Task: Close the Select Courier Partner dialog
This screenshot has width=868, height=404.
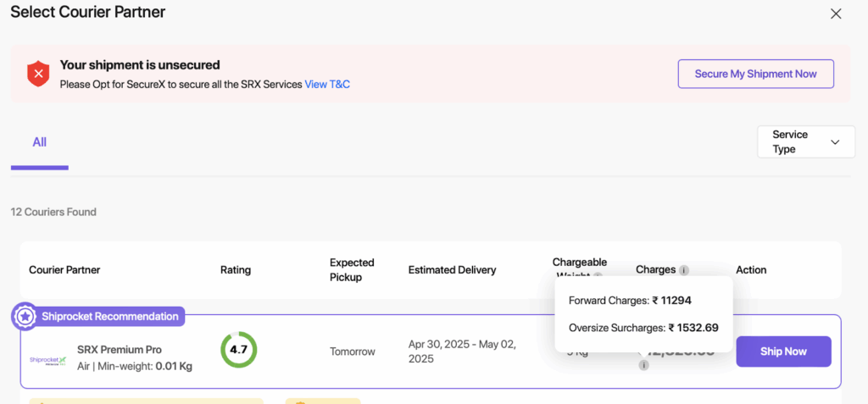Action: [x=836, y=14]
